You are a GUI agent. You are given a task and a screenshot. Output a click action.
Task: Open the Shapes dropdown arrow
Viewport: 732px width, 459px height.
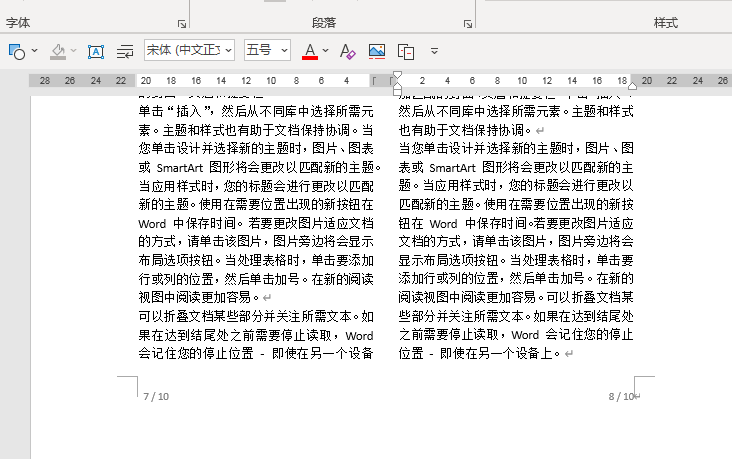pos(35,50)
